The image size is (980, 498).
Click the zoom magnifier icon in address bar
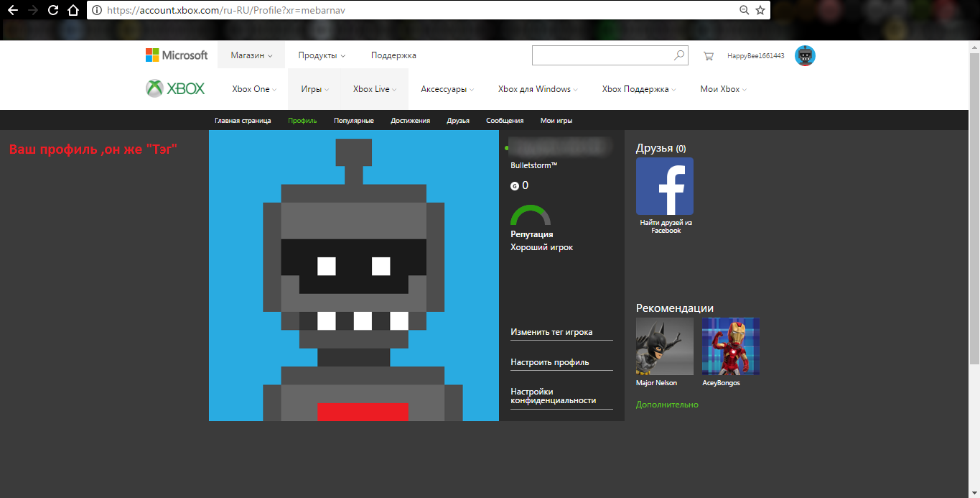point(745,11)
